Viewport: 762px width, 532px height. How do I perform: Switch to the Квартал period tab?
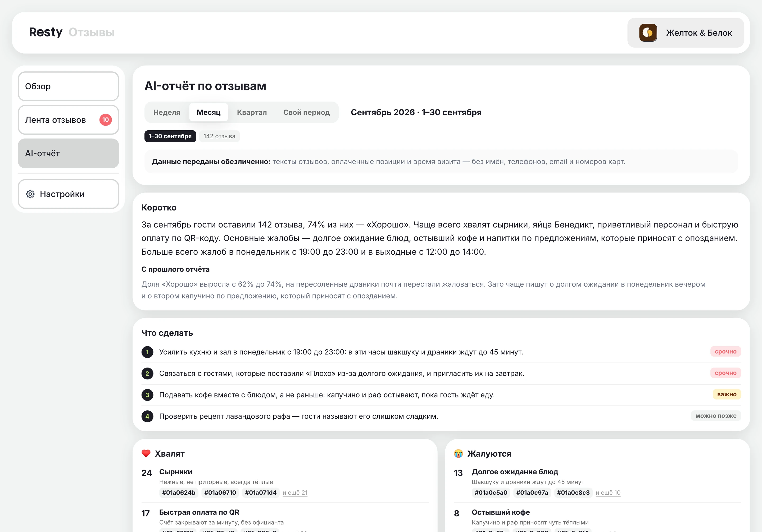coord(252,112)
